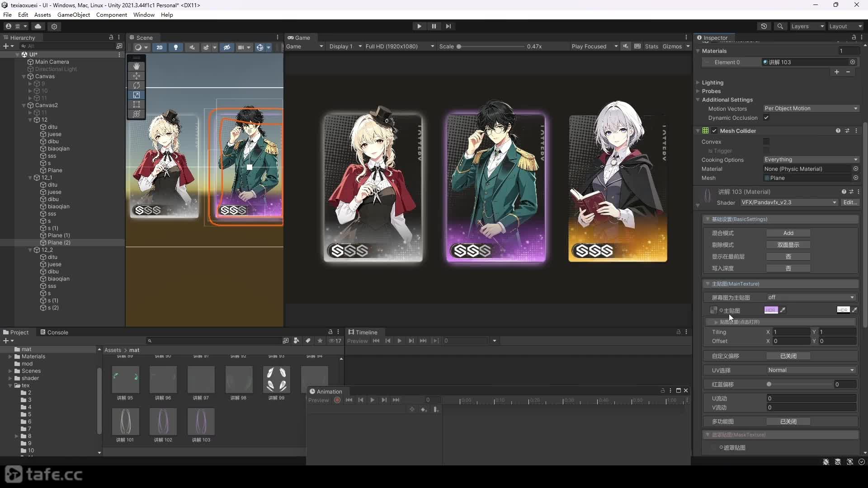Screen dimensions: 868x488
Task: Open the Shader VFX/Pandavfx dropdown
Action: pyautogui.click(x=789, y=202)
